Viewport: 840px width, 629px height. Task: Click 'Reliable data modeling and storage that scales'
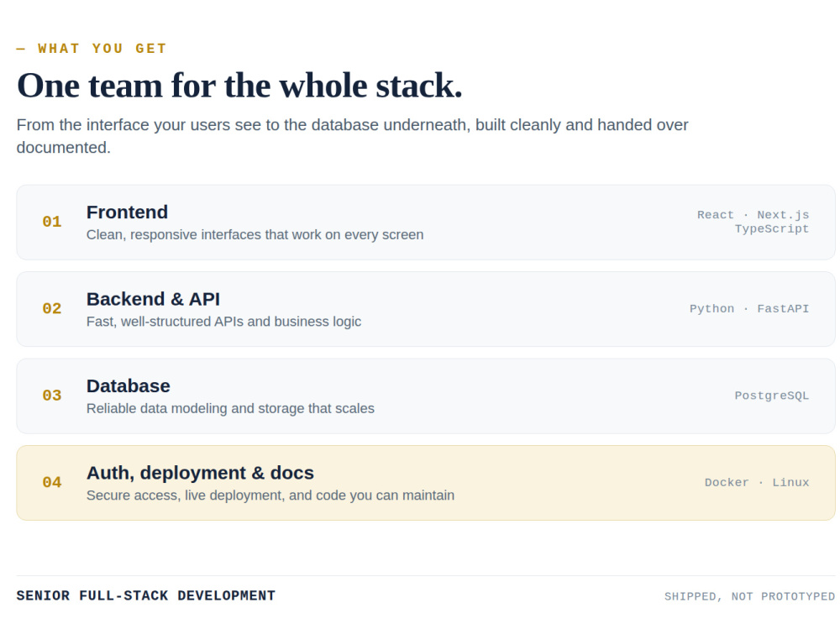[x=230, y=408]
